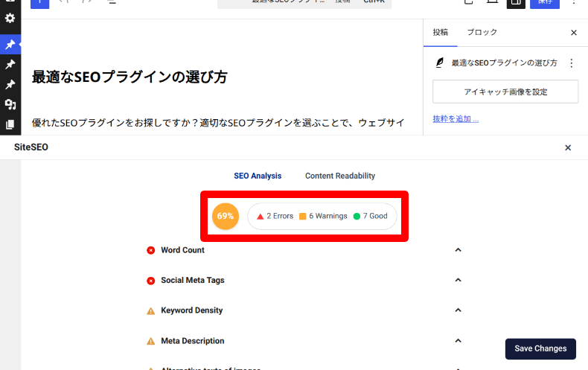Select the Content Readability tab
This screenshot has height=370, width=588.
coord(340,176)
